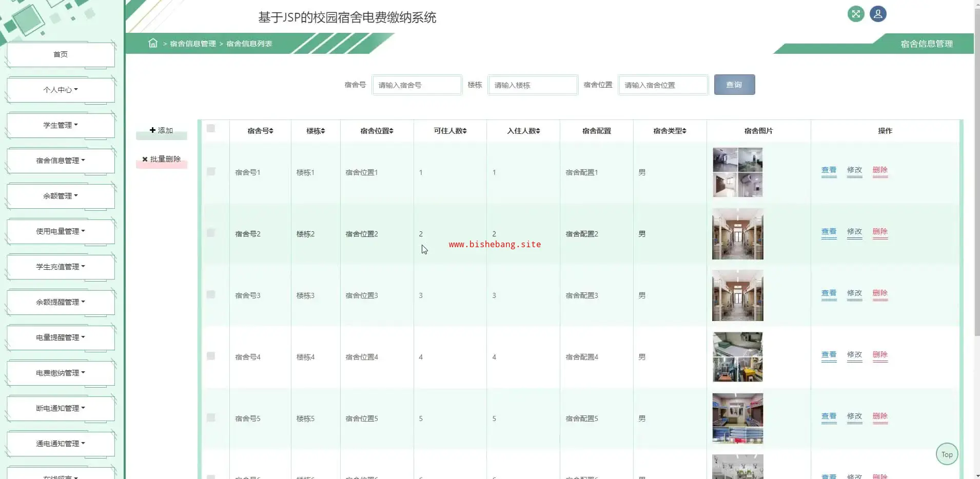
Task: Select the checkbox for row 宿舍号1
Action: point(211,172)
